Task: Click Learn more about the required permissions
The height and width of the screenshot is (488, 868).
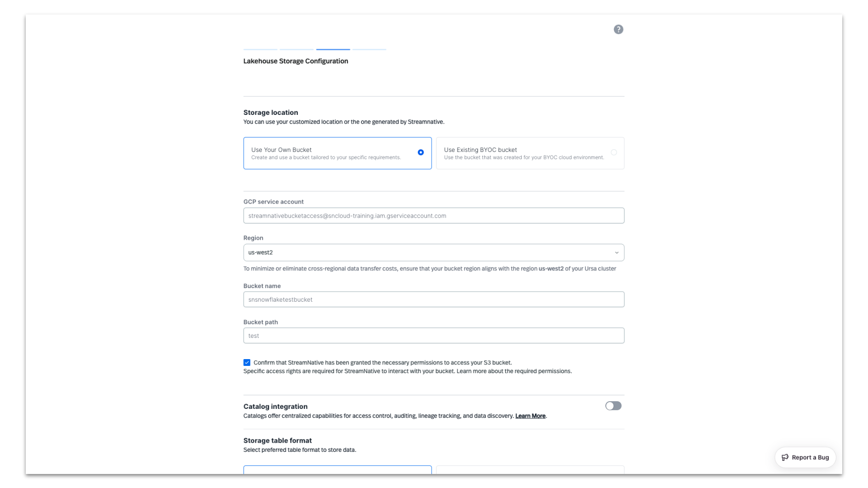Action: [514, 371]
